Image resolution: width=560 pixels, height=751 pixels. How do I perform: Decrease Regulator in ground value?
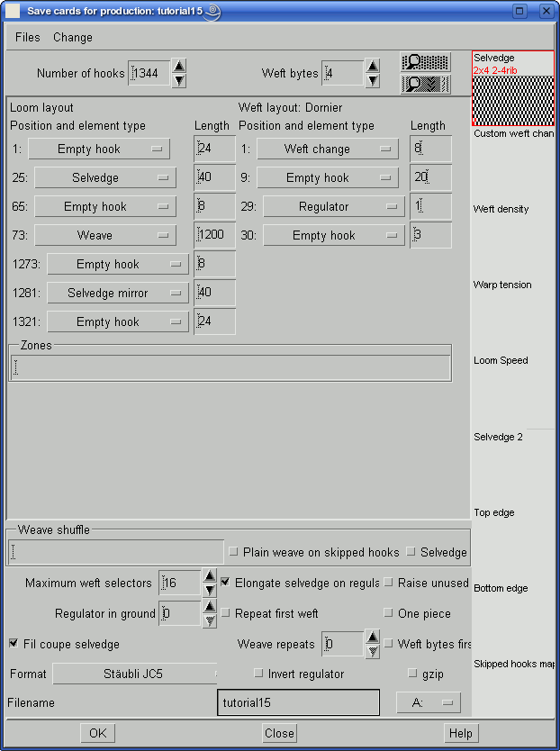coord(209,621)
